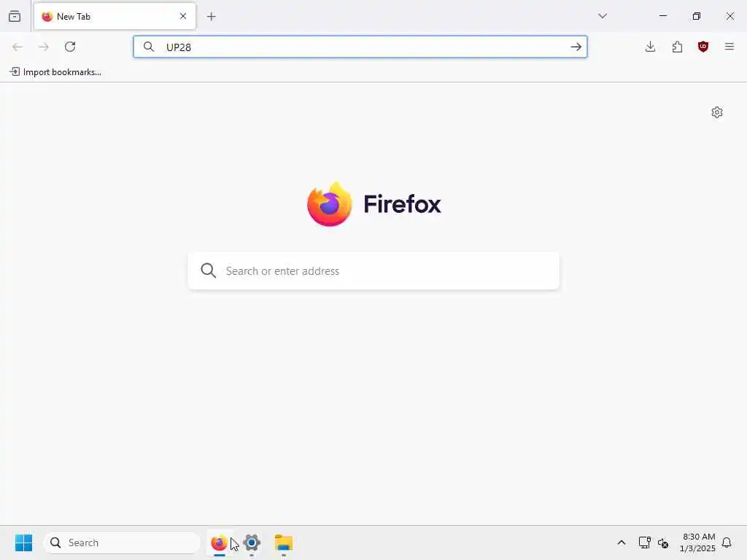Click the address bar containing UP28
The width and height of the screenshot is (747, 560).
(x=360, y=47)
